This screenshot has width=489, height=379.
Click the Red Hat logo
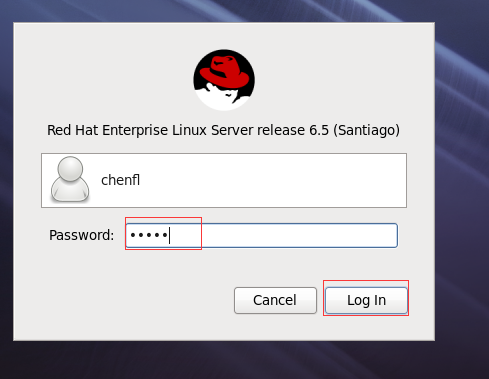click(x=224, y=80)
